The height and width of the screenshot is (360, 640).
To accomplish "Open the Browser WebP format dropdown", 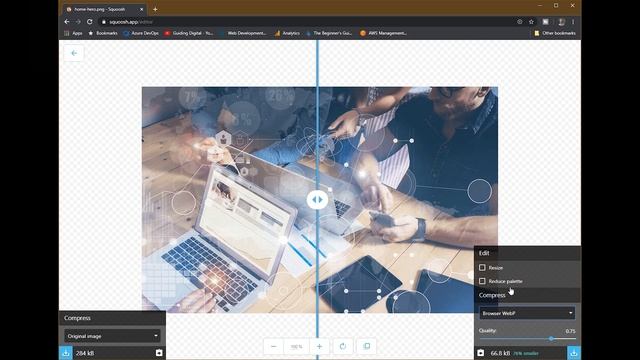I will coord(527,313).
